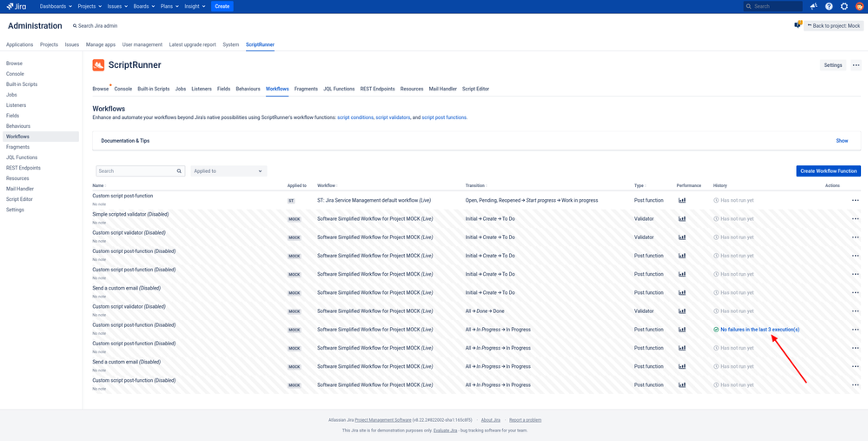Focus the top bar Search field
The image size is (868, 441).
(x=772, y=6)
